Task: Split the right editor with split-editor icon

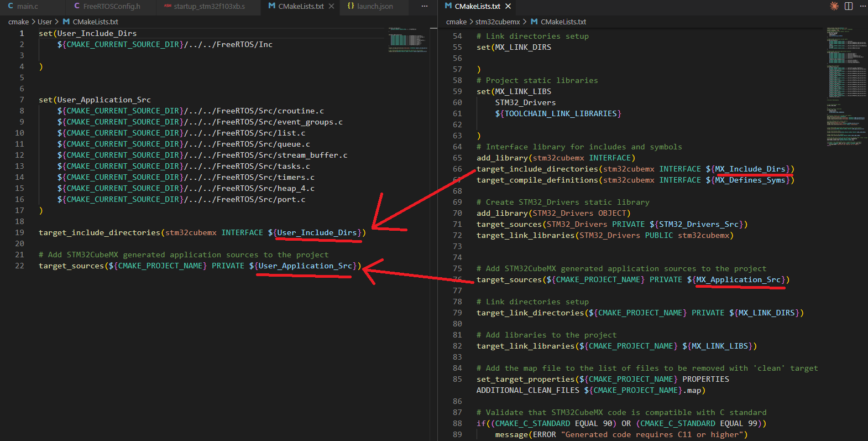Action: pyautogui.click(x=849, y=6)
